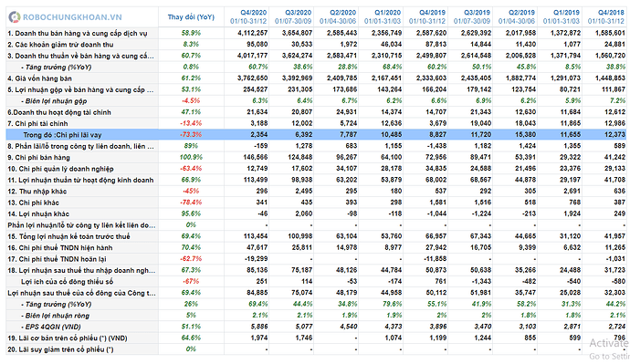Click row '2. Các khoản giảm trừ doanh thu'
The height and width of the screenshot is (364, 630).
coord(316,44)
